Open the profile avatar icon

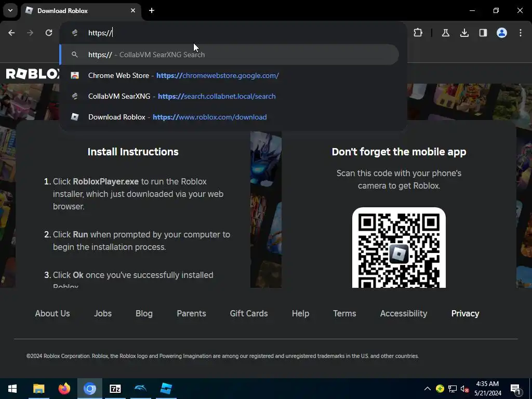point(502,33)
